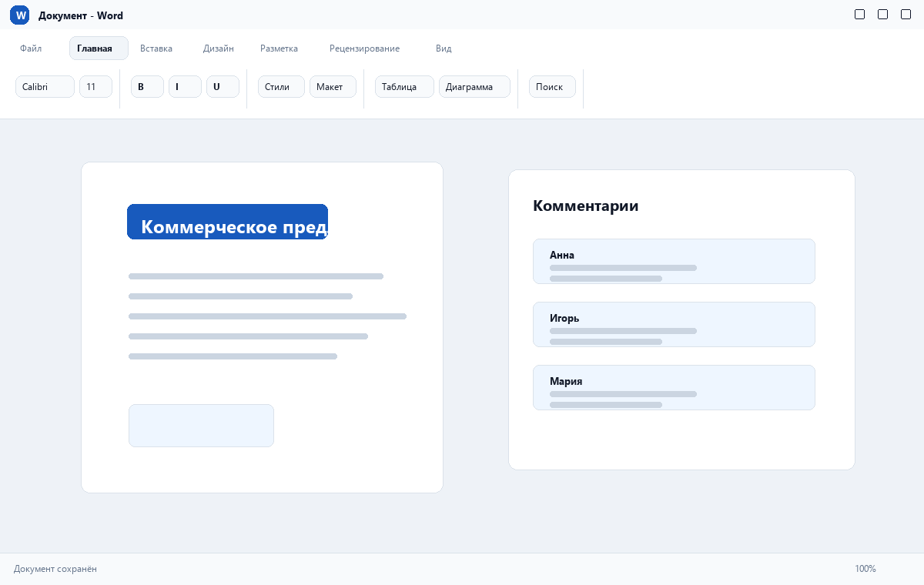This screenshot has height=585, width=924.
Task: Open Мария's comment card
Action: [x=674, y=387]
